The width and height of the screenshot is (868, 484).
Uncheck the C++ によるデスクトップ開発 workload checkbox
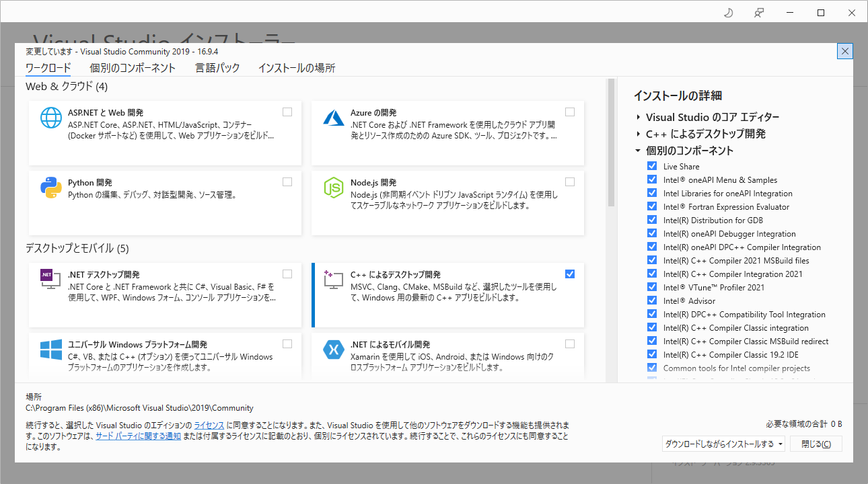[570, 274]
